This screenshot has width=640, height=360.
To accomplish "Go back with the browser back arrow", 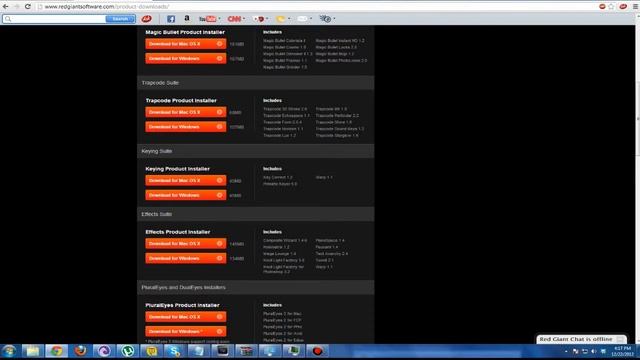I will pos(6,7).
